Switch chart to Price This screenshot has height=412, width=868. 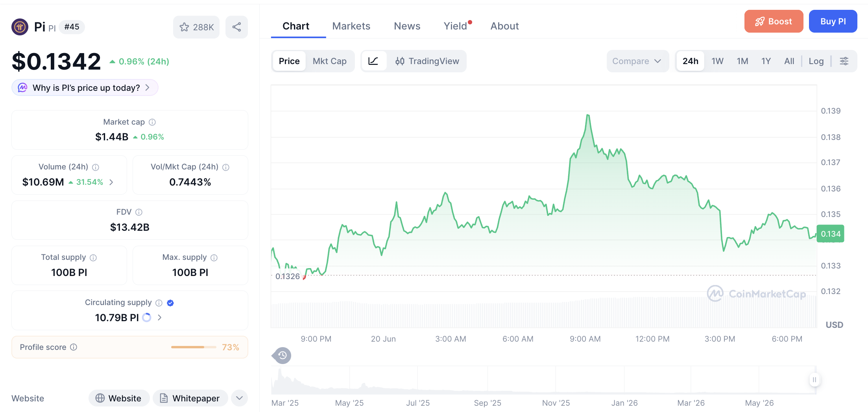point(289,61)
